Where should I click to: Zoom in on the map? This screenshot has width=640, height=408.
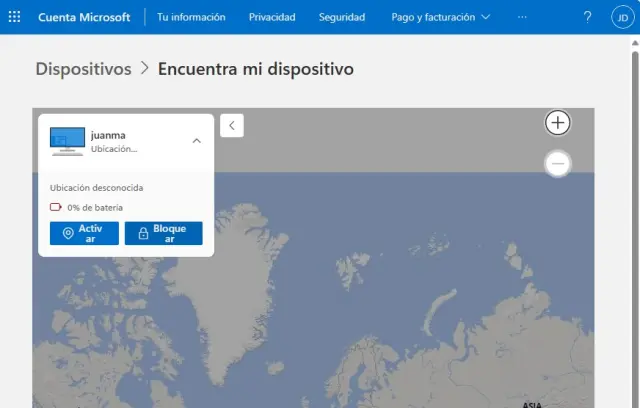click(x=557, y=123)
